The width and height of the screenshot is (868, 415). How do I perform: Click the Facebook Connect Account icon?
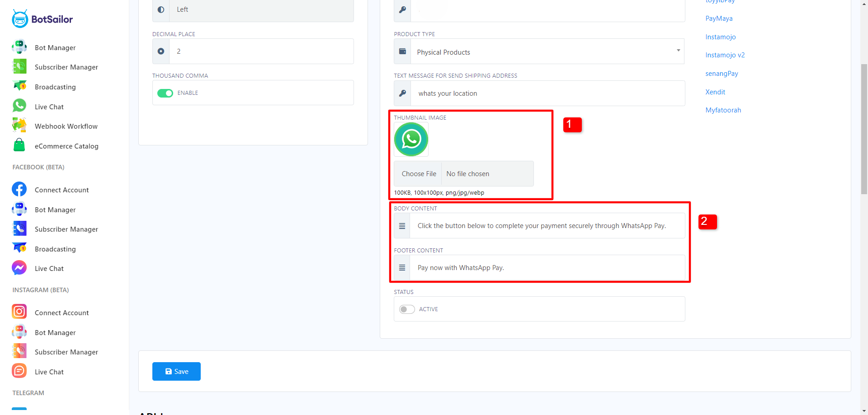(19, 189)
